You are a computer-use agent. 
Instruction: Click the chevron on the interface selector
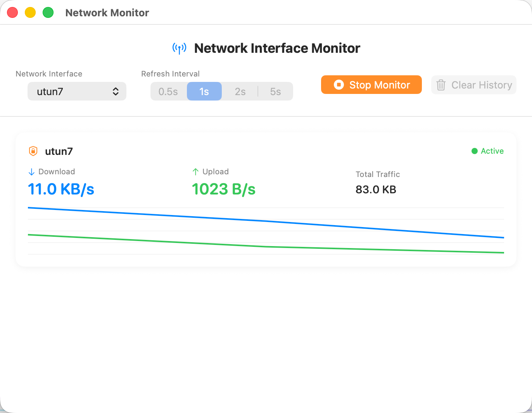[116, 91]
